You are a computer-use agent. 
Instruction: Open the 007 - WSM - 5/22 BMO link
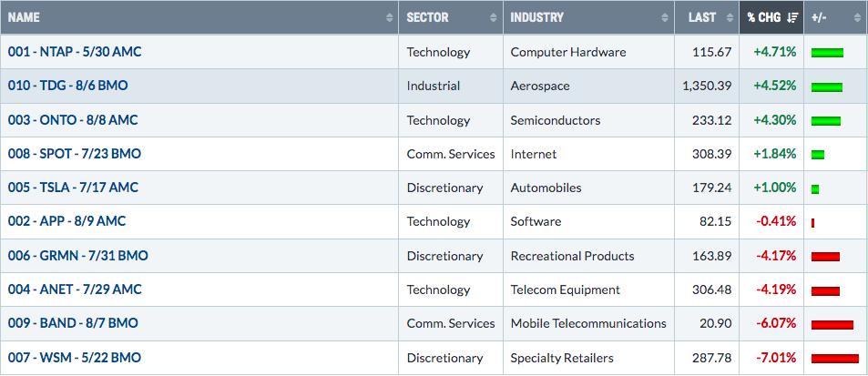[x=74, y=358]
